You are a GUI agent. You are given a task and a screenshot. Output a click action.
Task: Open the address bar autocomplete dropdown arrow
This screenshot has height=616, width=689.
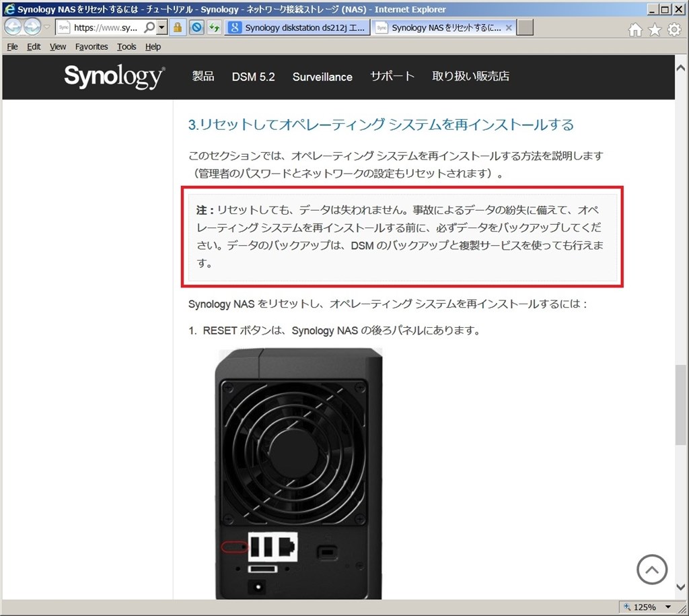pyautogui.click(x=161, y=28)
